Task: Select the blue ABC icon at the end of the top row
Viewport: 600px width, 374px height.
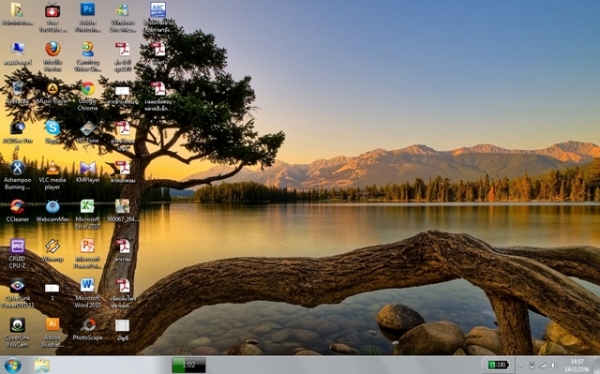Action: pyautogui.click(x=158, y=10)
